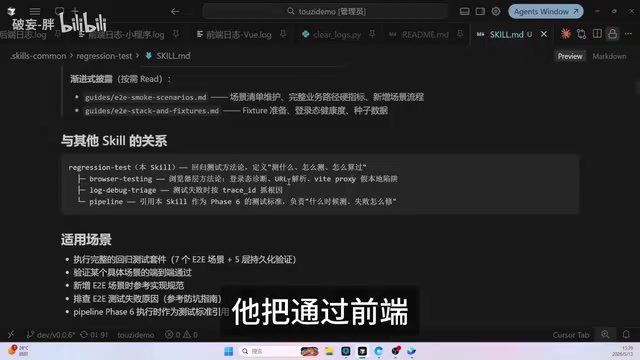640x360 pixels.
Task: Click the touzidemo search bar
Action: point(325,11)
